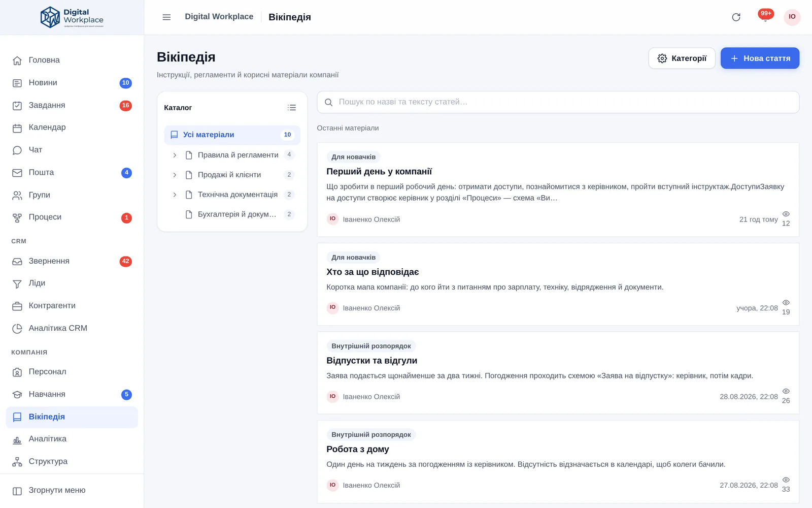This screenshot has height=508, width=812.
Task: Click the Вікіпедія item in sidebar
Action: point(72,417)
